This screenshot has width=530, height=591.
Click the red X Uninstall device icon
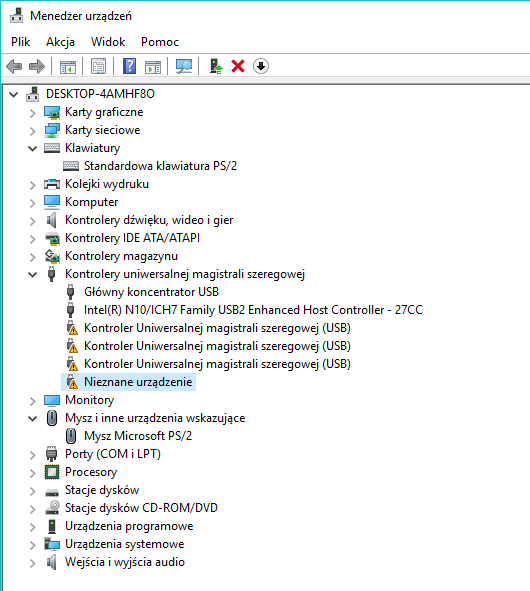pyautogui.click(x=238, y=66)
